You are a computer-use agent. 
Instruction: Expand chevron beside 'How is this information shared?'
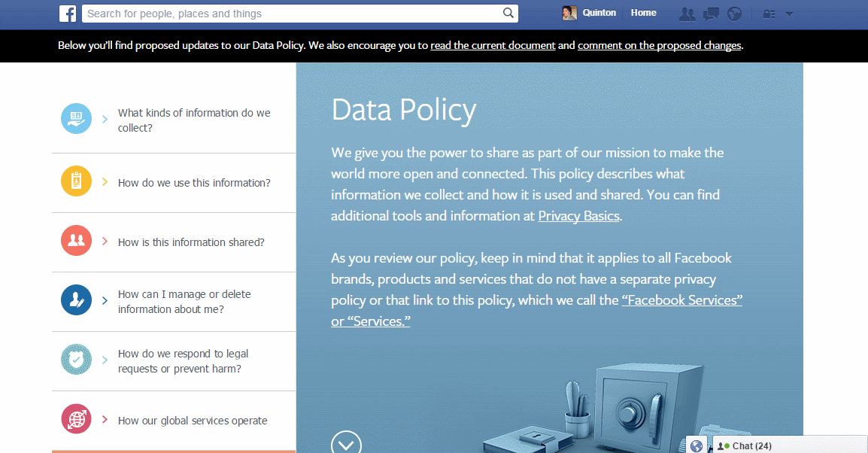(105, 241)
